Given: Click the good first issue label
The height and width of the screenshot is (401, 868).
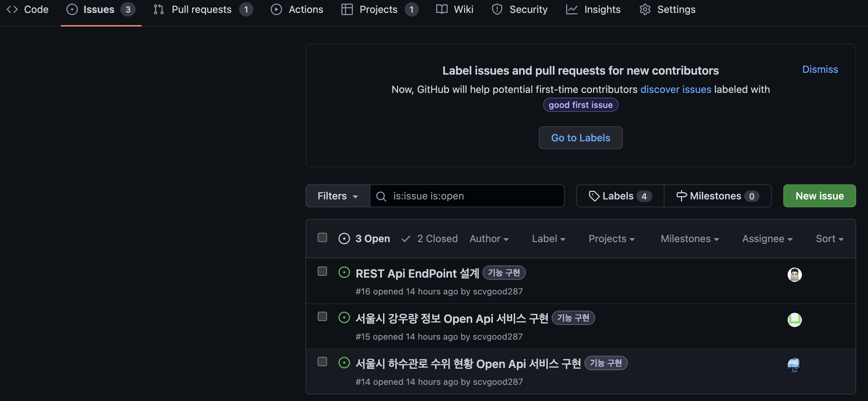Looking at the screenshot, I should click(x=580, y=105).
